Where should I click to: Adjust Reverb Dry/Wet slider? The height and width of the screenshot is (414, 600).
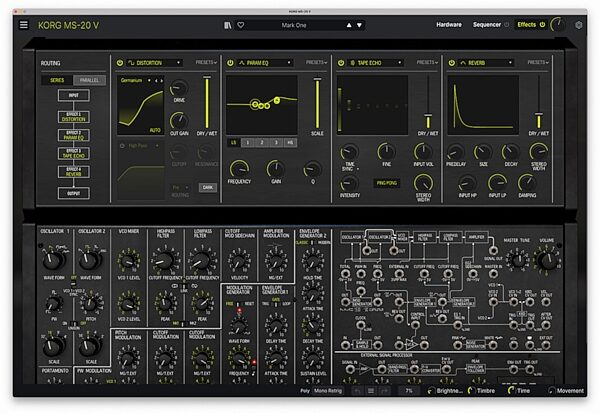click(539, 103)
